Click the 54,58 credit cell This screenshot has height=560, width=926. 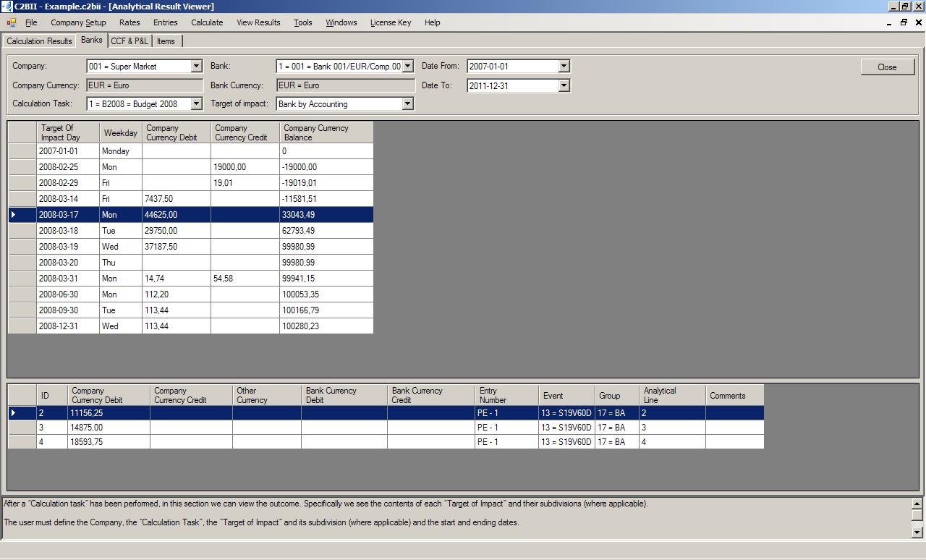click(x=245, y=279)
